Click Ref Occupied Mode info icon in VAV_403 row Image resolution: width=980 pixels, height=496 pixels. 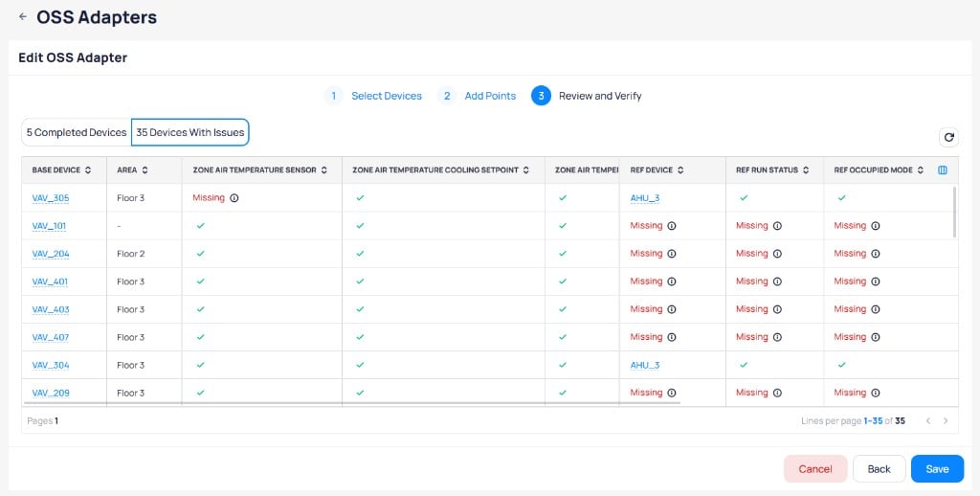[x=876, y=309]
